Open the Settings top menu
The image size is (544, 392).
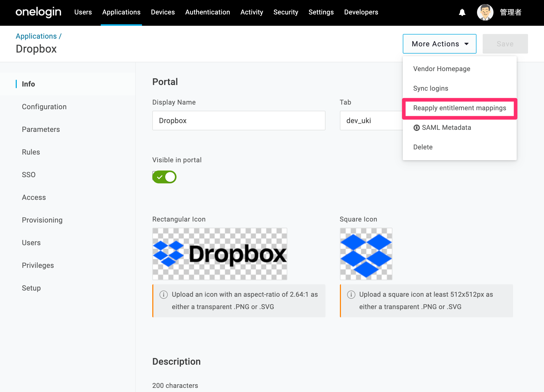(x=321, y=12)
